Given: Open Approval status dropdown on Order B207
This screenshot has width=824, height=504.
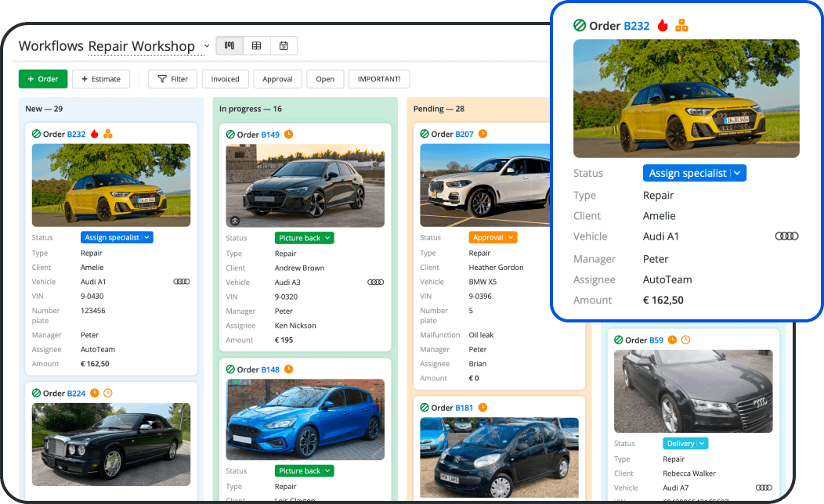Looking at the screenshot, I should [493, 237].
